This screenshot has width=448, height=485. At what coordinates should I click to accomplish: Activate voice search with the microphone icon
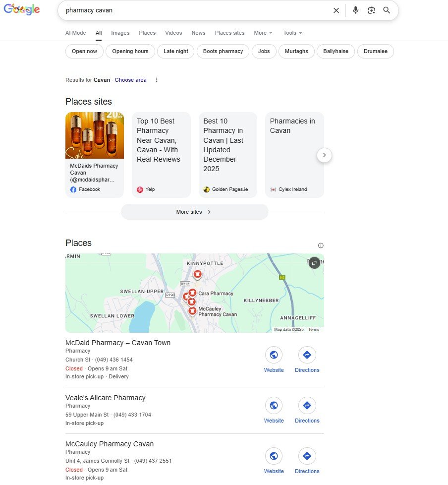tap(355, 10)
